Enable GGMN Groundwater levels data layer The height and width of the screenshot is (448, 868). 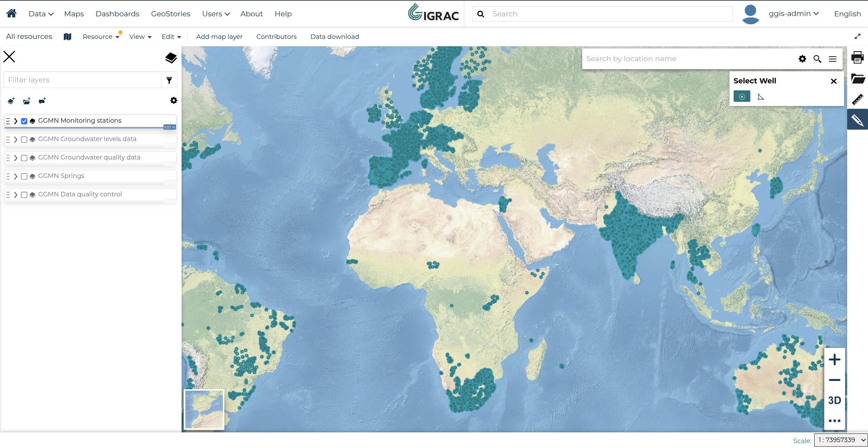pos(24,139)
